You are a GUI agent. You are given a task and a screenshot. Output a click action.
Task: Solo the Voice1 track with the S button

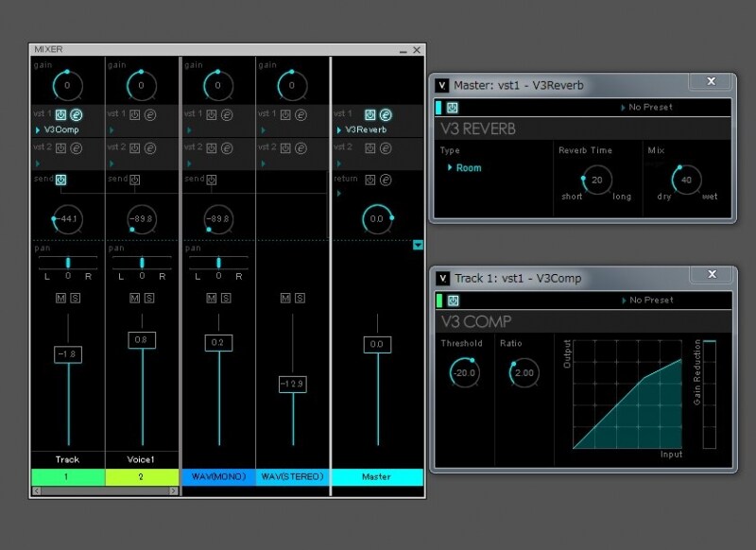pos(149,298)
